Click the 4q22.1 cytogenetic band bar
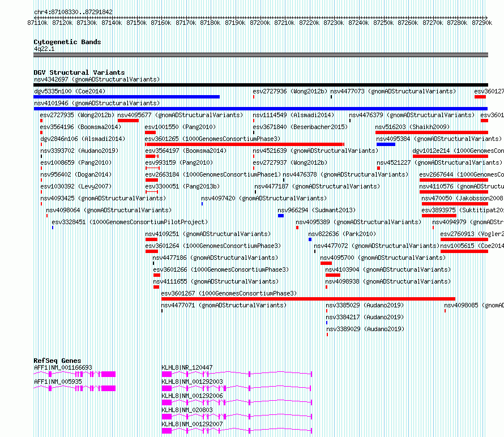The width and height of the screenshot is (504, 437). [x=260, y=55]
